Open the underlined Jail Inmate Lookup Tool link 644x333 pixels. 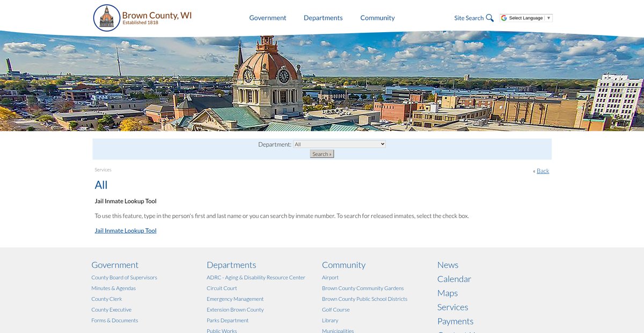tap(126, 230)
